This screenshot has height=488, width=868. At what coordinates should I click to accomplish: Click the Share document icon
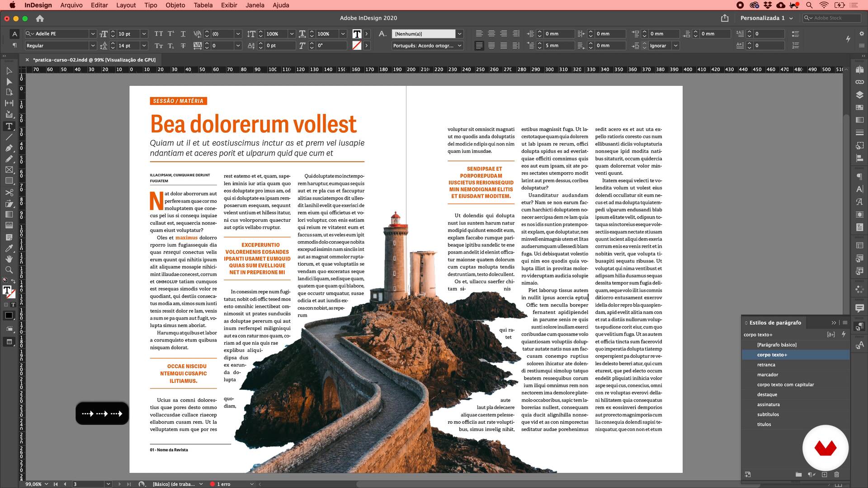click(x=725, y=18)
